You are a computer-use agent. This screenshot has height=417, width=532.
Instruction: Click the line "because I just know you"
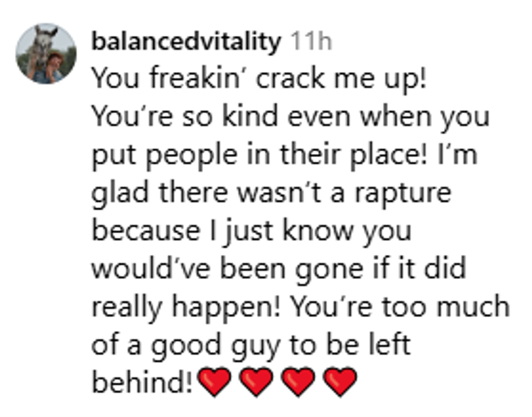coord(251,232)
